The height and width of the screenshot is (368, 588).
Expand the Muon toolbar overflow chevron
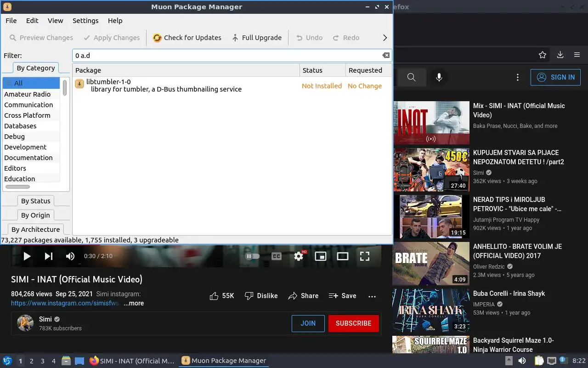click(385, 38)
